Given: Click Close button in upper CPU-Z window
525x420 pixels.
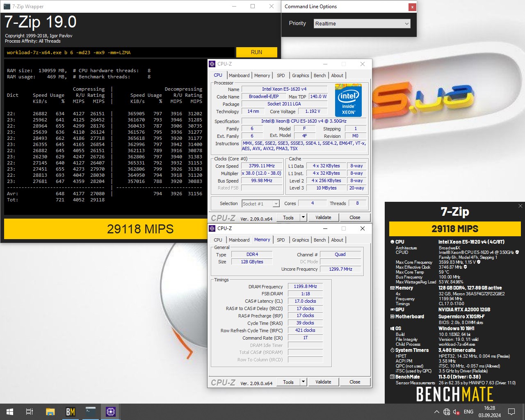Looking at the screenshot, I should coord(355,217).
